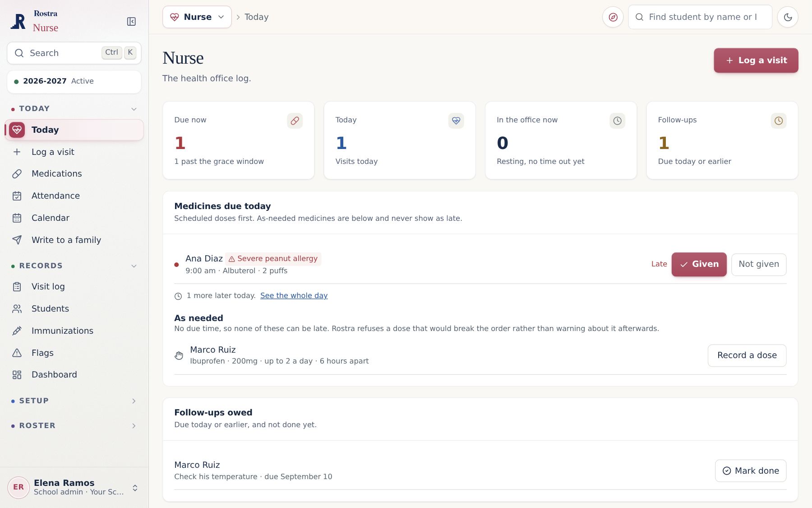Click the warning triangle icon next to Flags

coord(17,353)
